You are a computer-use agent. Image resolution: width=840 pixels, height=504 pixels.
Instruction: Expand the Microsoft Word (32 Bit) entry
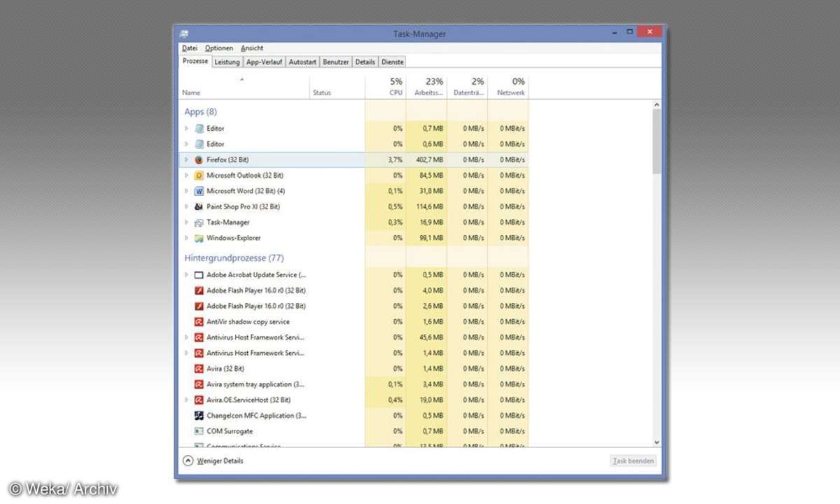186,191
